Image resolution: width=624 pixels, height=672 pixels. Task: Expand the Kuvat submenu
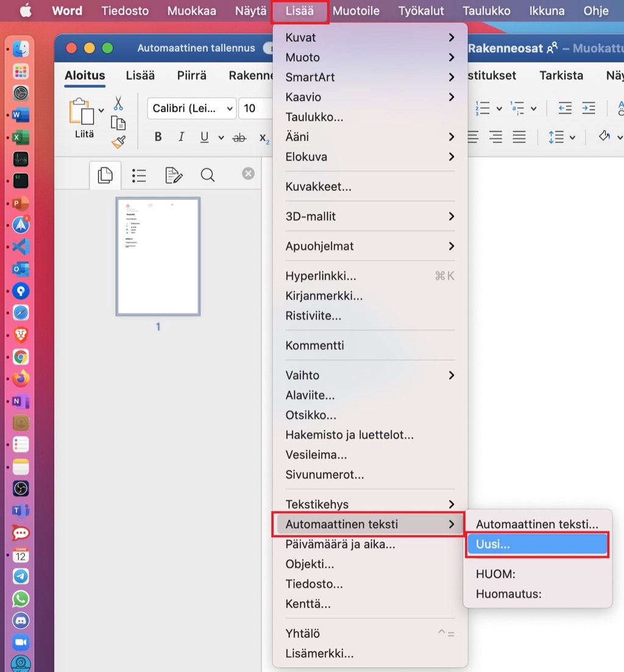[370, 38]
